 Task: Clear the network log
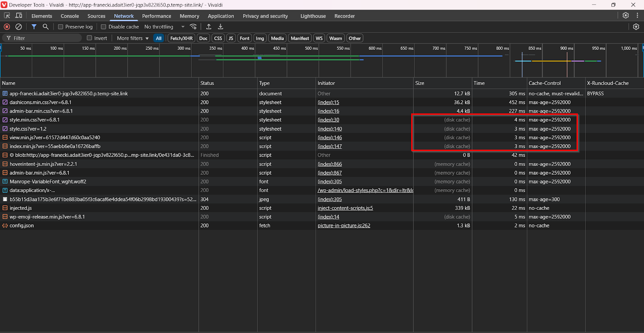point(19,27)
